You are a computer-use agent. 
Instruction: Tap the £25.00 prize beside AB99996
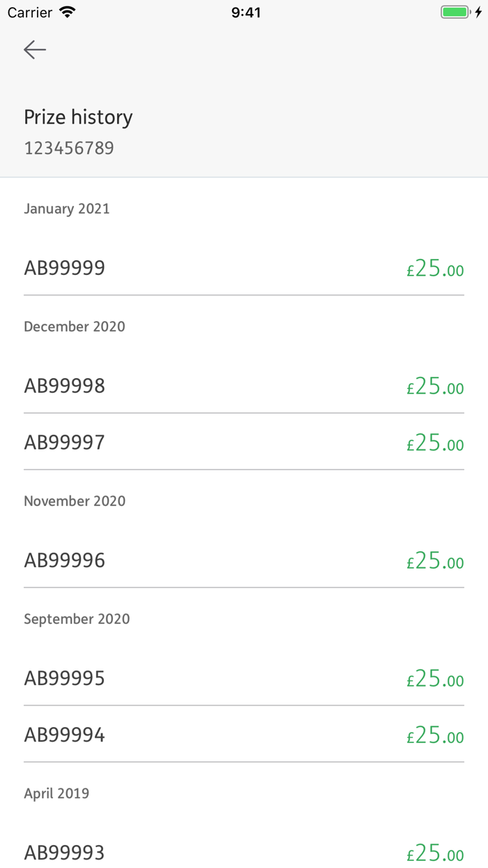click(x=435, y=561)
